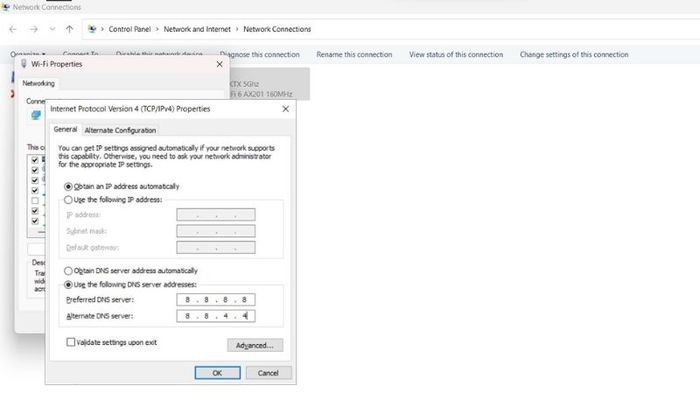Toggle first checkbox in Wi-Fi Properties list

click(35, 160)
